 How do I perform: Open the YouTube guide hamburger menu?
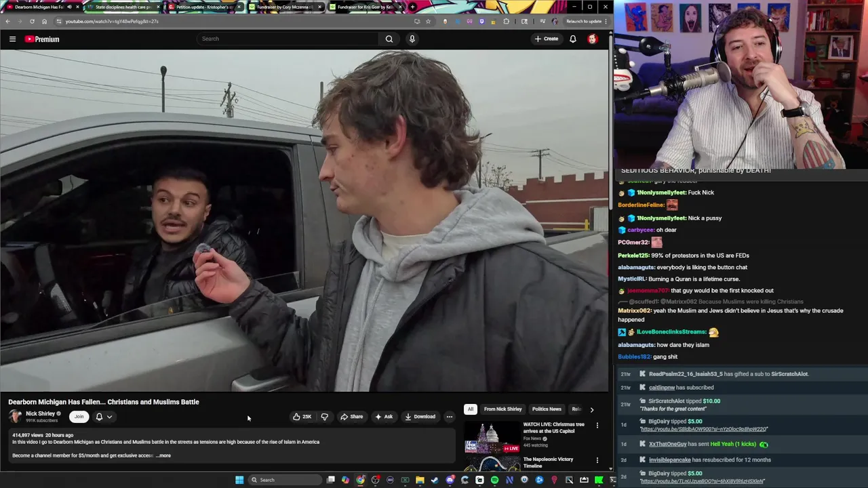click(12, 39)
